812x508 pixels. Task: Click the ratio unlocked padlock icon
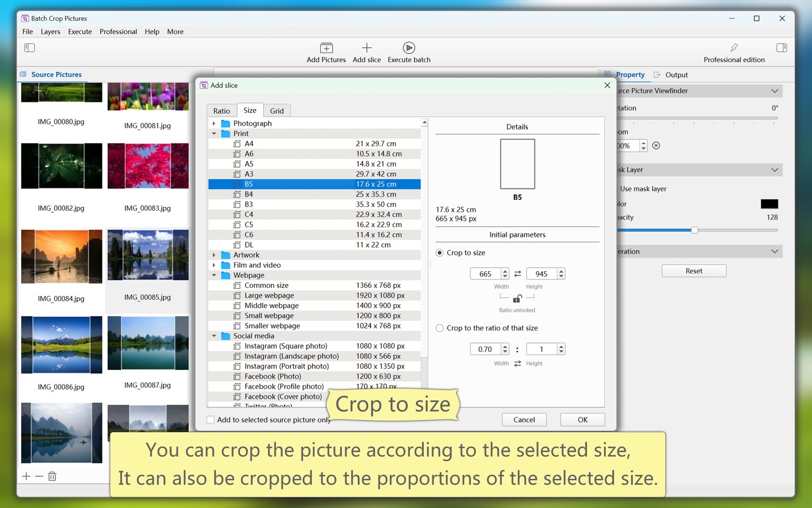click(x=517, y=298)
